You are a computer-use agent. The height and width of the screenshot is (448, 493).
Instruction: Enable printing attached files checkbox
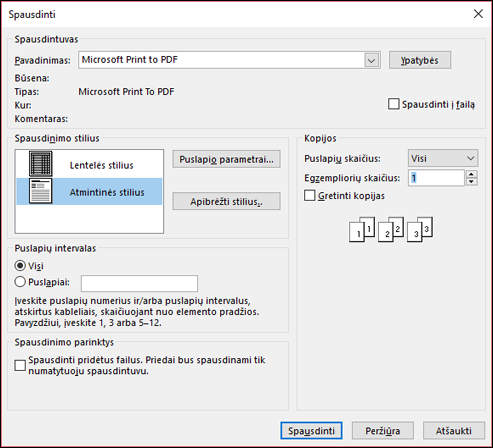tap(20, 365)
